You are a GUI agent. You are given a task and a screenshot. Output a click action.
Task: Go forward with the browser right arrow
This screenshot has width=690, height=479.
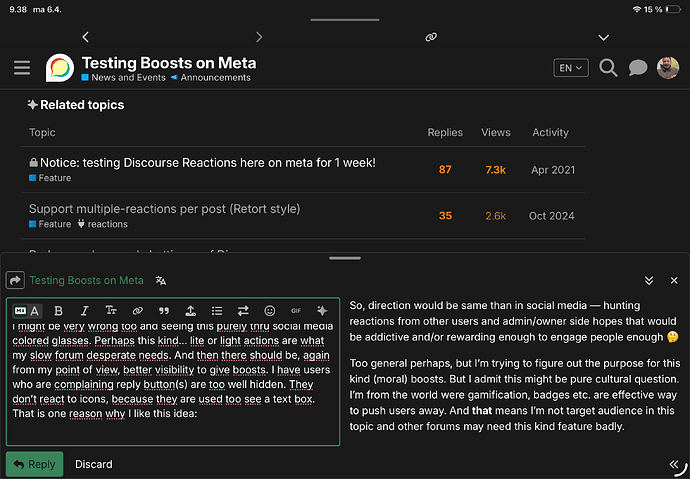click(x=259, y=37)
